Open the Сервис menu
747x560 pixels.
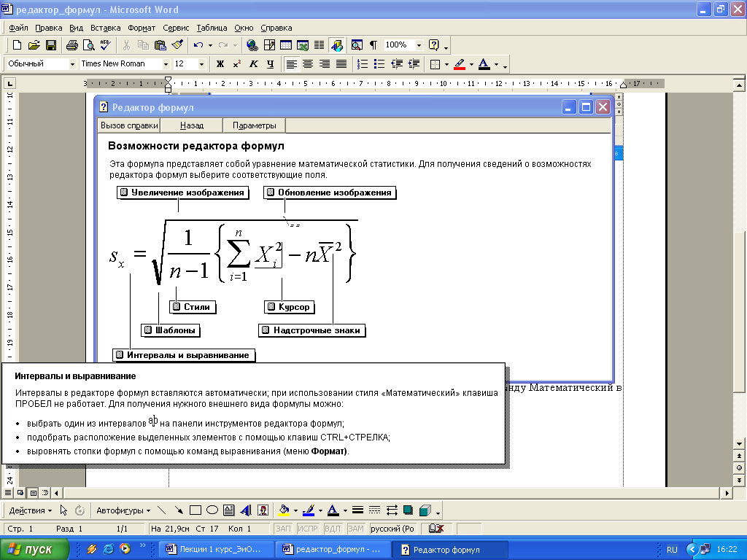click(x=176, y=28)
